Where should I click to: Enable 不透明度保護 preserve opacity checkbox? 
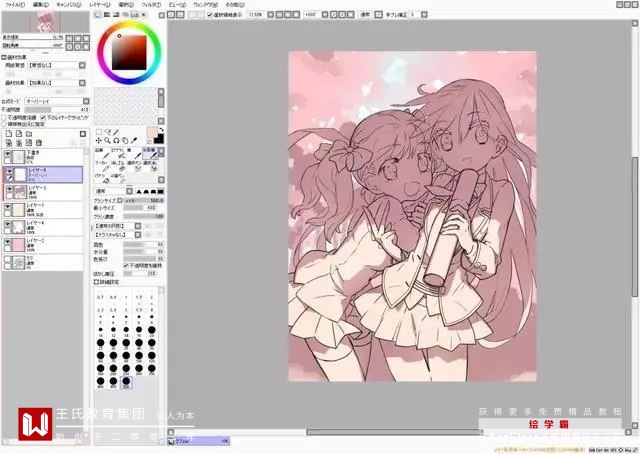pos(4,118)
